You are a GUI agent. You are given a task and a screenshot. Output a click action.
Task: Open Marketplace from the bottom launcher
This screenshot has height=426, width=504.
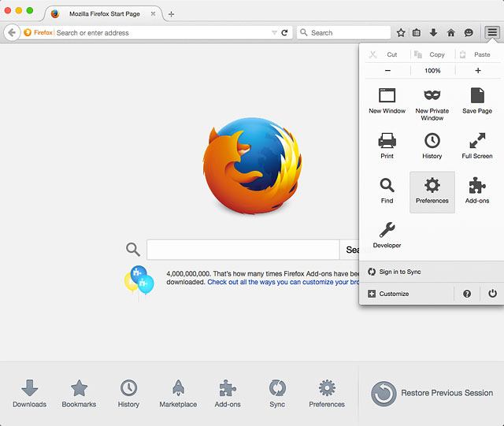coord(178,394)
